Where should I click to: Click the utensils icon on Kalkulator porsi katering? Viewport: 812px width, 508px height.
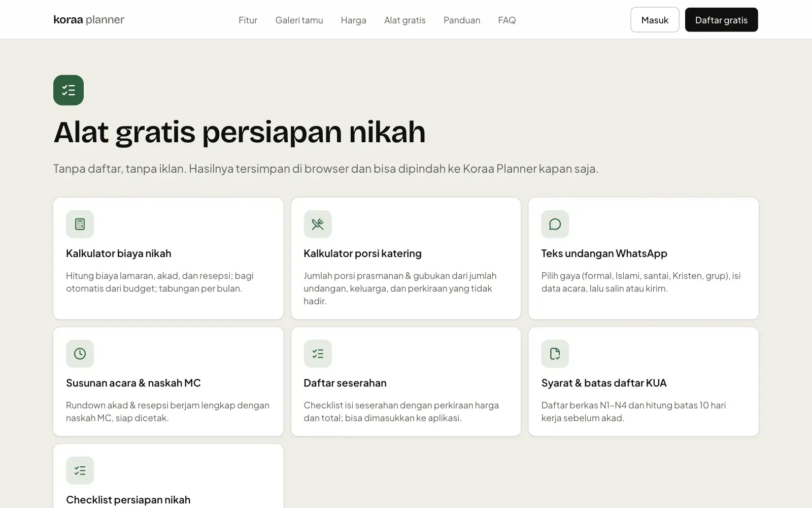pyautogui.click(x=318, y=224)
